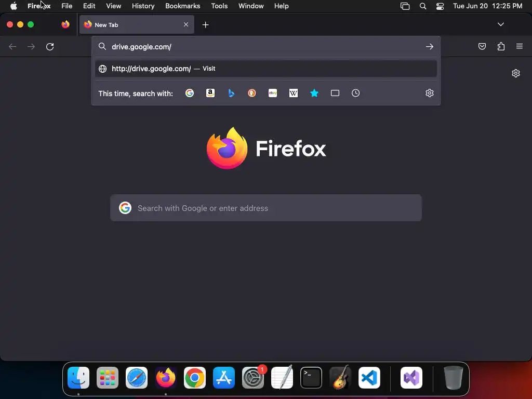Open the Extensions puzzle icon
Viewport: 532px width, 399px height.
click(501, 46)
